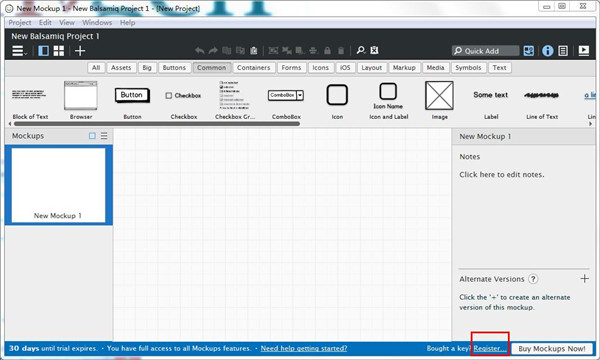Image resolution: width=600 pixels, height=360 pixels.
Task: Click 'Click here to edit notes' area
Action: (x=502, y=174)
